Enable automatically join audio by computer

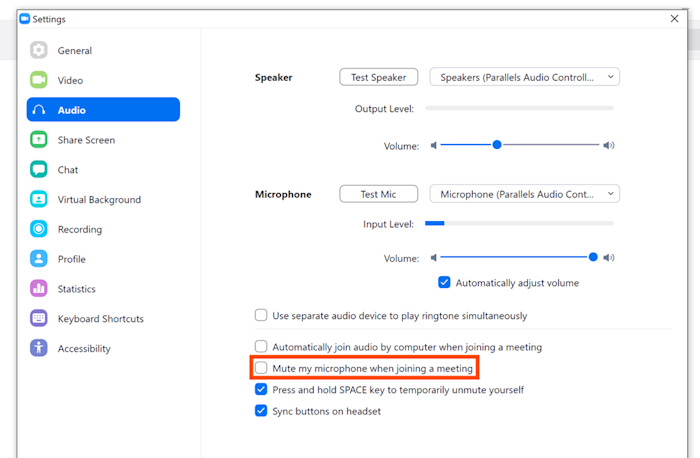[x=261, y=346]
